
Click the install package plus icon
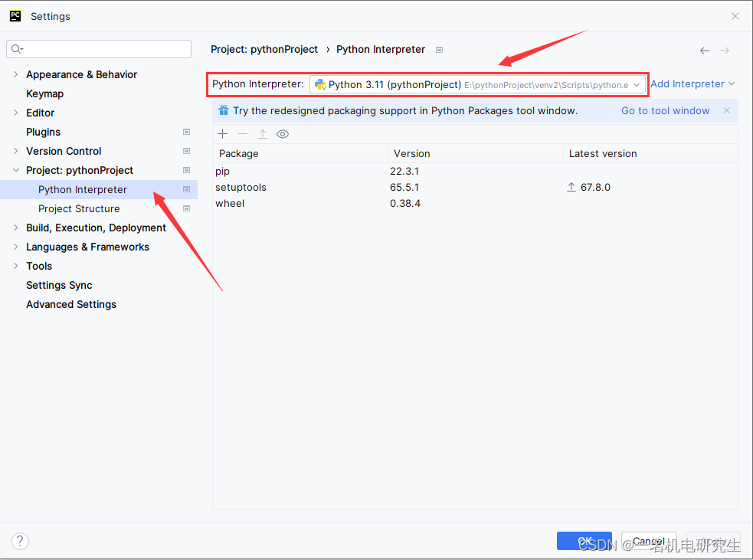(x=222, y=134)
